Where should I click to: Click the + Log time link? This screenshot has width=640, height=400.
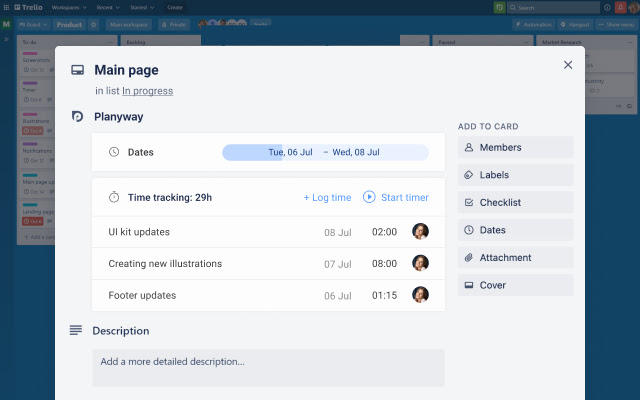(x=327, y=197)
